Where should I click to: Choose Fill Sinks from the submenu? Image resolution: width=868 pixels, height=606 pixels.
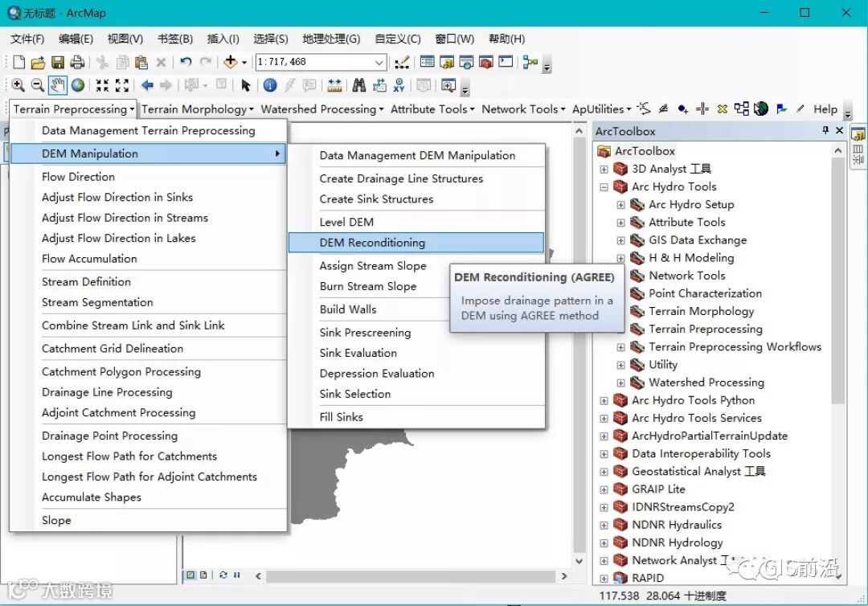[x=416, y=417]
